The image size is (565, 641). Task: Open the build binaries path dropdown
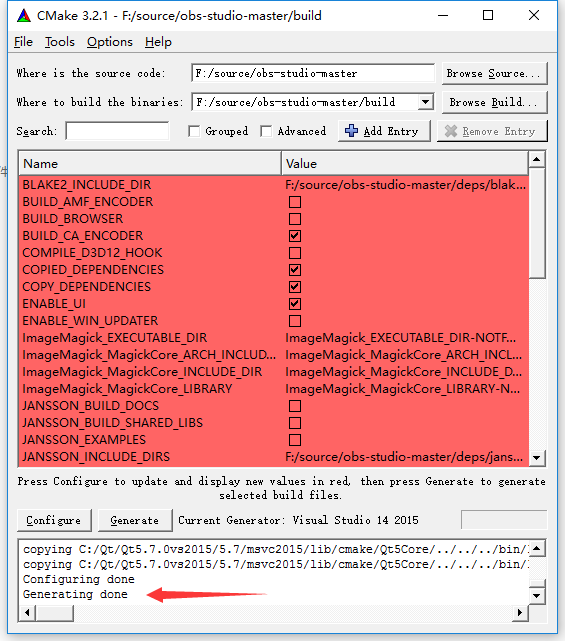[x=425, y=102]
